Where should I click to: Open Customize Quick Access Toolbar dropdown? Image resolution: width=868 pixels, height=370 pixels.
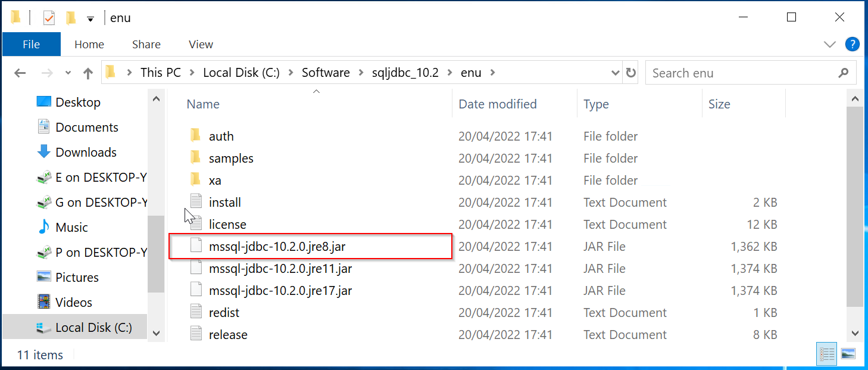coord(90,19)
